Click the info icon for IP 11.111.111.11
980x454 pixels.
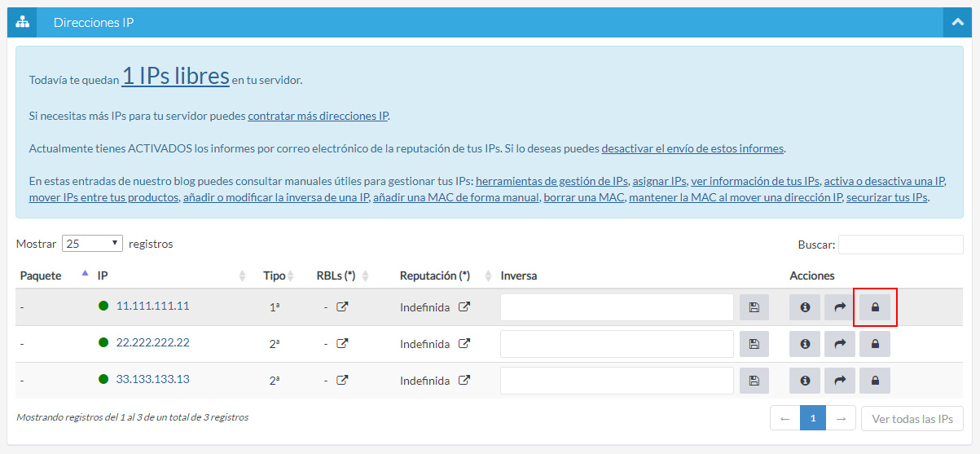(805, 307)
